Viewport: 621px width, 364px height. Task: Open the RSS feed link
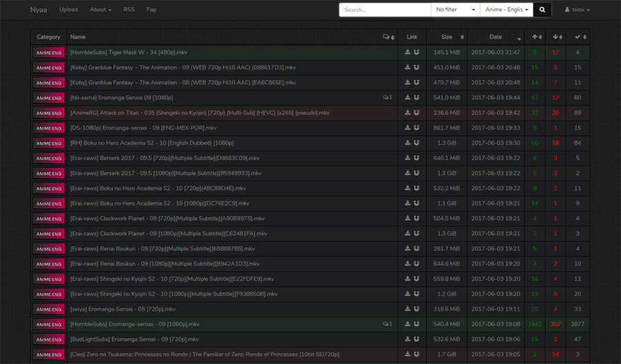coord(129,10)
